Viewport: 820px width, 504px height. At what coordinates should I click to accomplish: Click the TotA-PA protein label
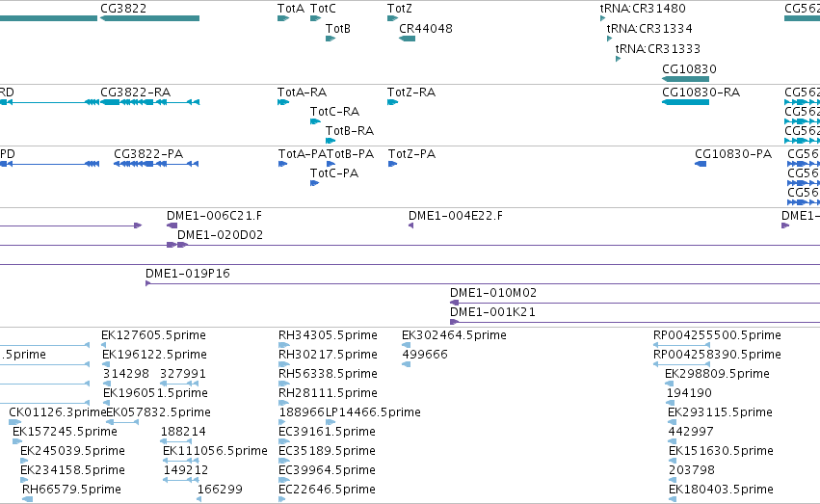click(x=303, y=154)
